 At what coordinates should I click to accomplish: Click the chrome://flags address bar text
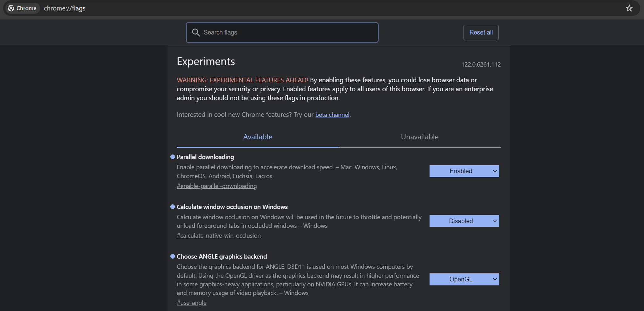click(64, 8)
